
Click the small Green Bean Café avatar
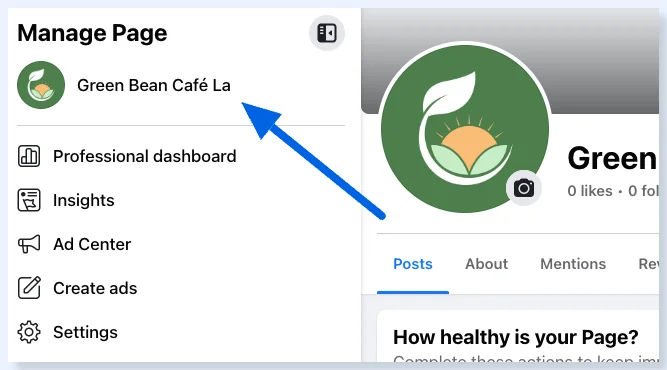click(x=41, y=85)
